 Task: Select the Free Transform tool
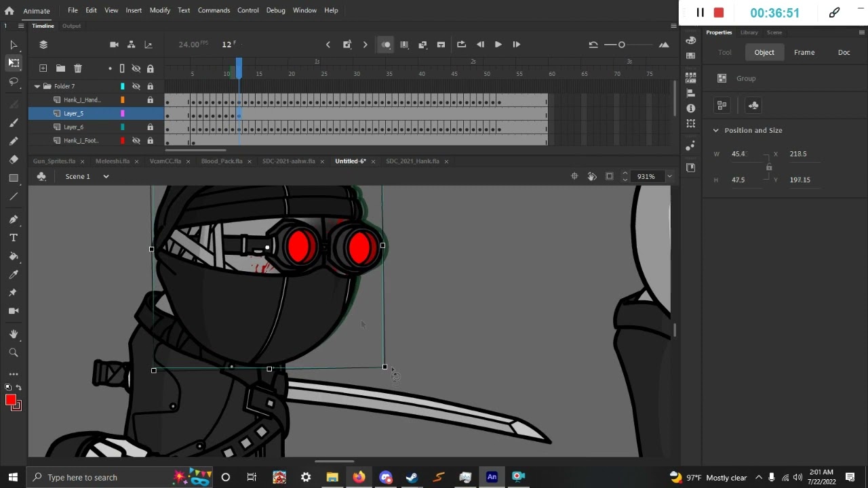coord(14,62)
